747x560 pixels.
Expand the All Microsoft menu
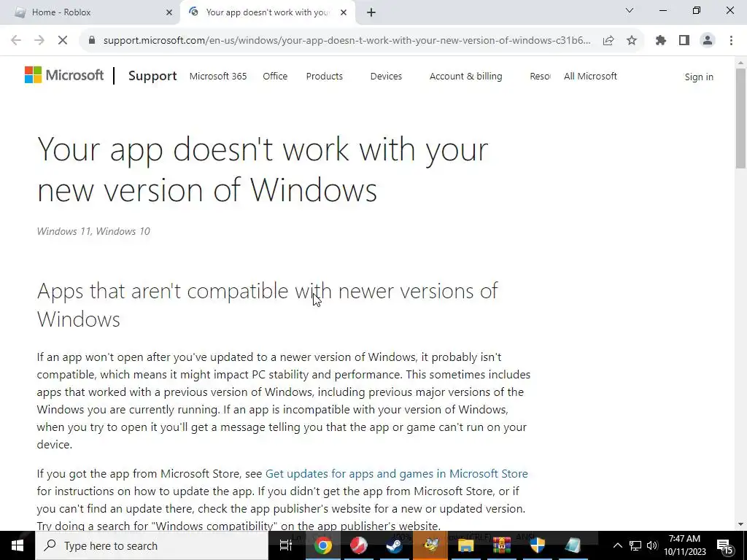tap(590, 76)
